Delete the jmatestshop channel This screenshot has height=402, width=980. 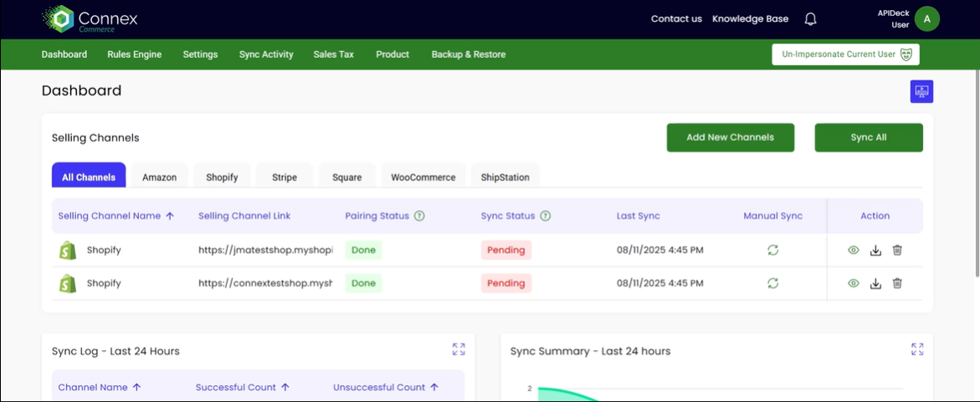(897, 250)
